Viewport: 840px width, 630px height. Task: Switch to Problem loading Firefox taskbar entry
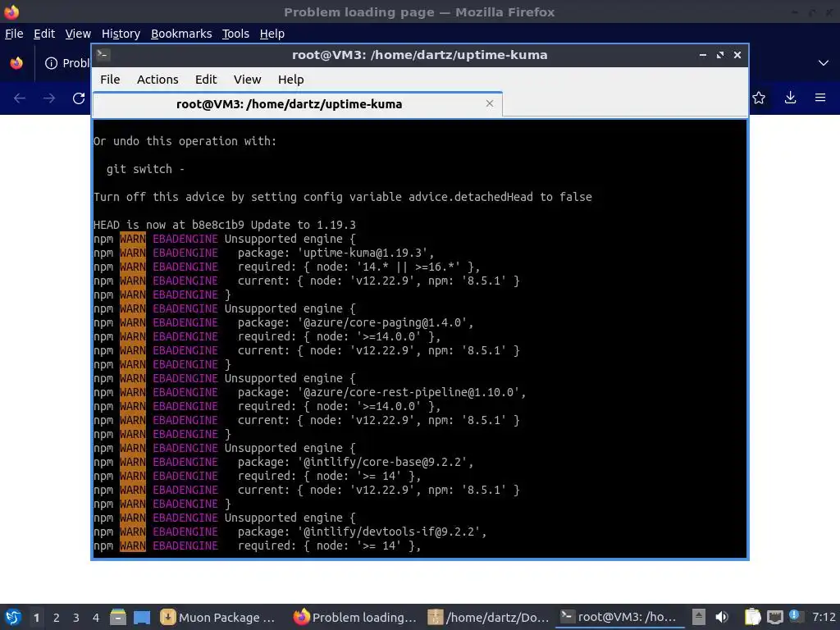(355, 617)
